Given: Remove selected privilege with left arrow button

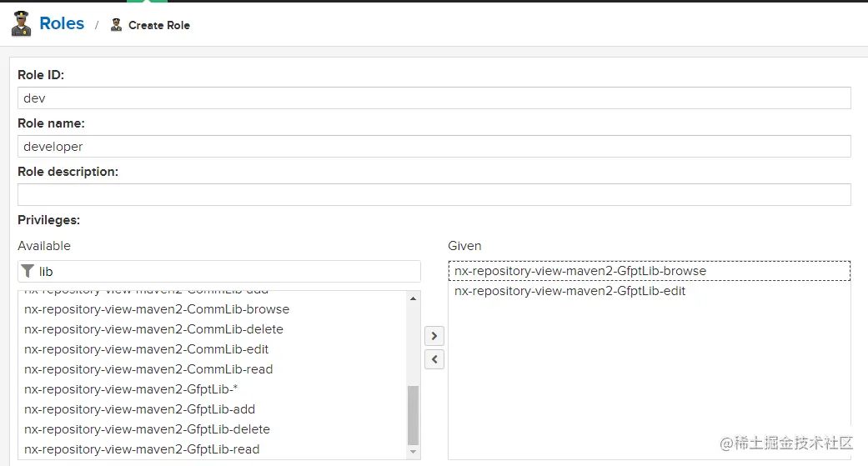Looking at the screenshot, I should click(x=434, y=360).
